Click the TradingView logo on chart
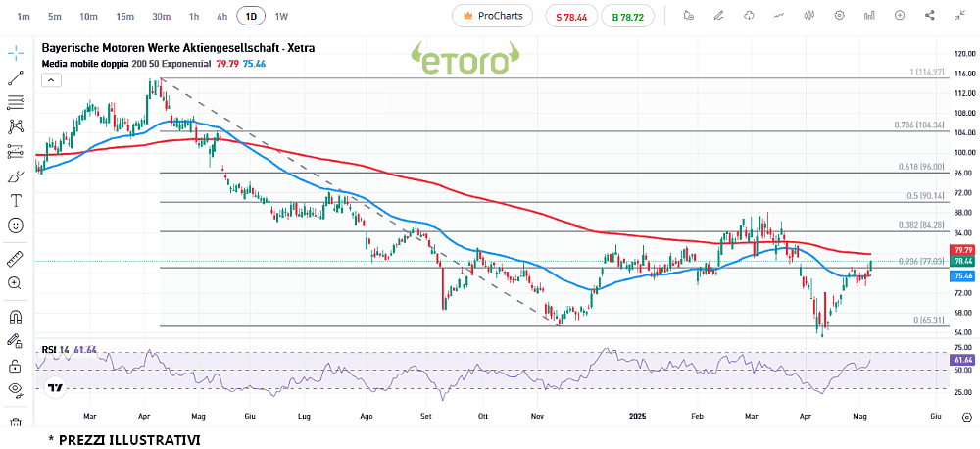Image resolution: width=980 pixels, height=449 pixels. coord(55,387)
